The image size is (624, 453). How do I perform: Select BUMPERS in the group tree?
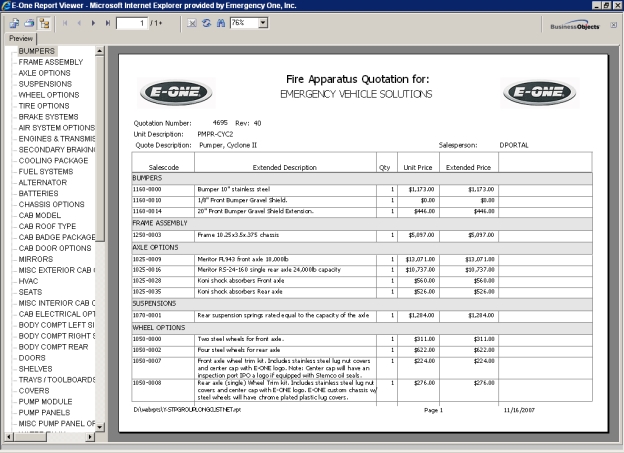click(x=37, y=51)
